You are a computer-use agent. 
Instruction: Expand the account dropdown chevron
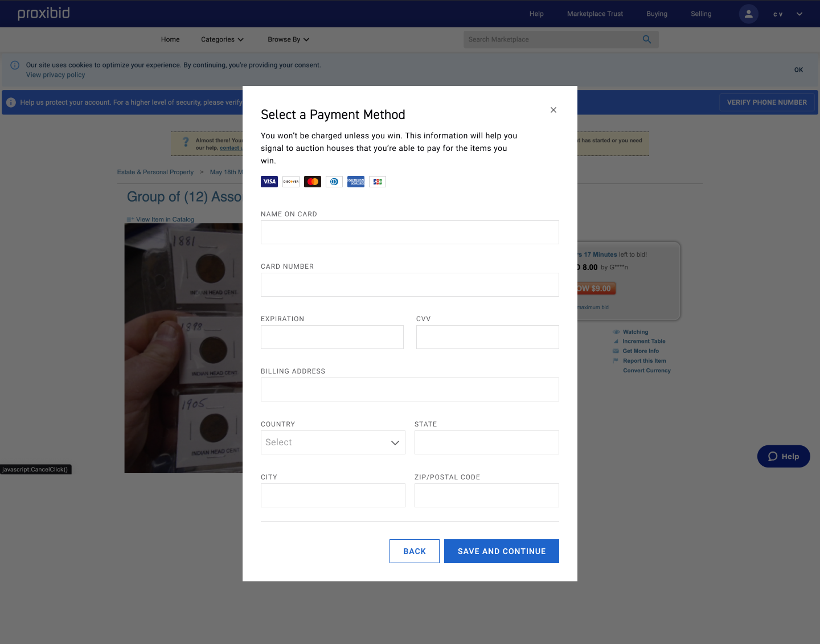click(x=799, y=14)
